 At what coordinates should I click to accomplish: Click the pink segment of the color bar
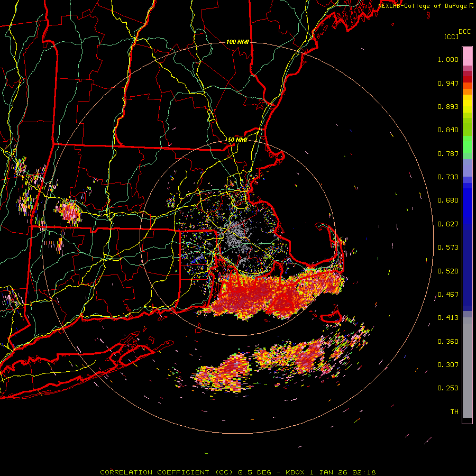pyautogui.click(x=467, y=57)
